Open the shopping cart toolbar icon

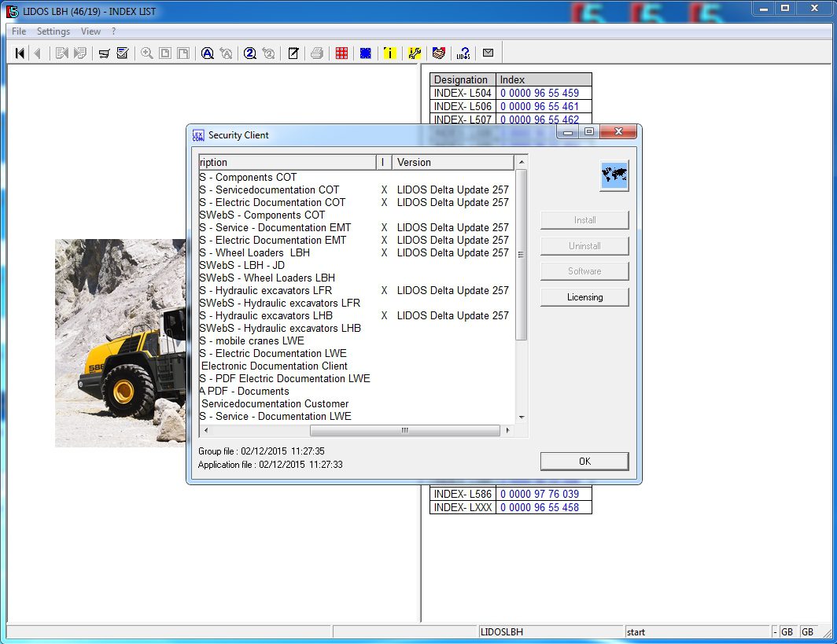click(x=104, y=53)
